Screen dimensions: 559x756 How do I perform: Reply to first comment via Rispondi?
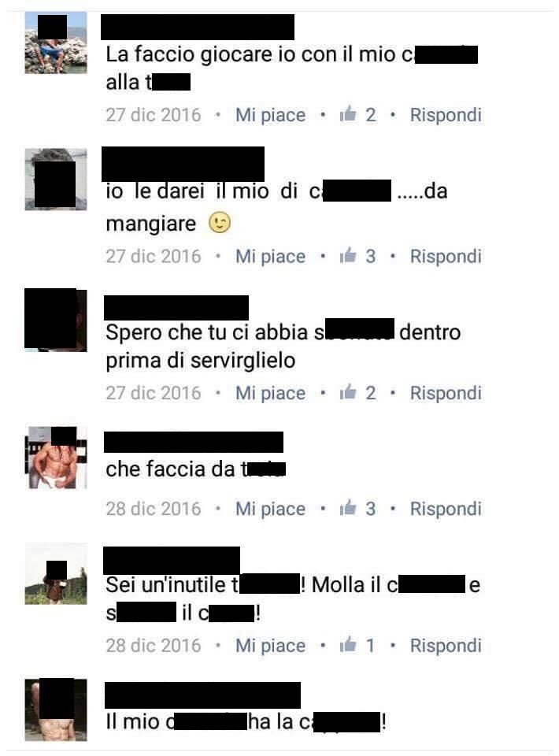[x=446, y=115]
